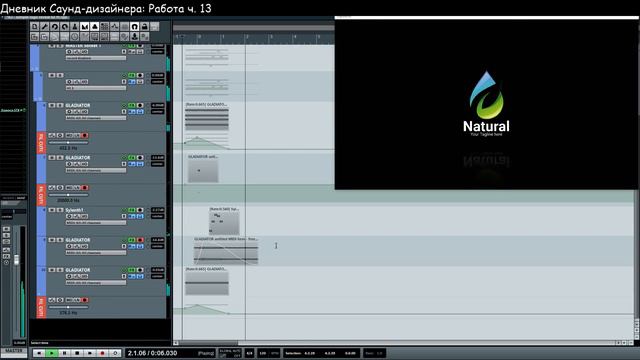This screenshot has height=360, width=640.
Task: Click the Sylenth1 track volume readout
Action: pos(158,210)
